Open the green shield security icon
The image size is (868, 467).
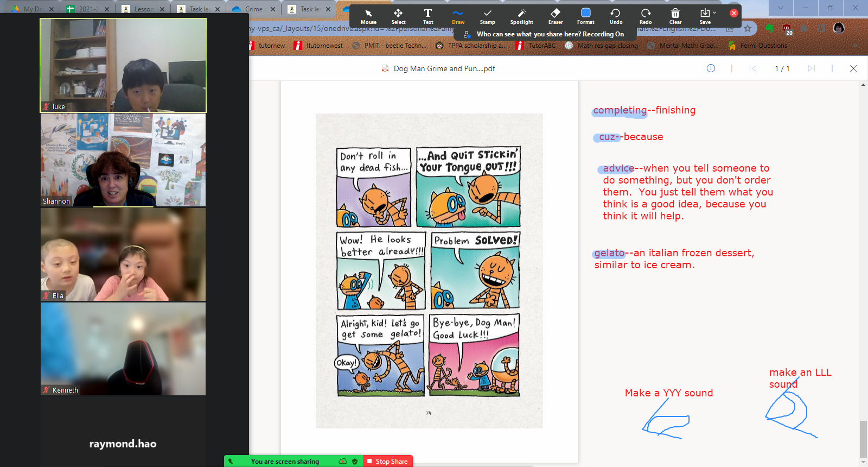(x=355, y=461)
